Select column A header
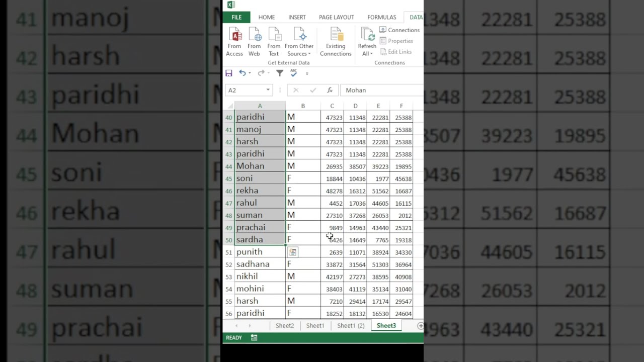The width and height of the screenshot is (644, 362). pos(260,106)
